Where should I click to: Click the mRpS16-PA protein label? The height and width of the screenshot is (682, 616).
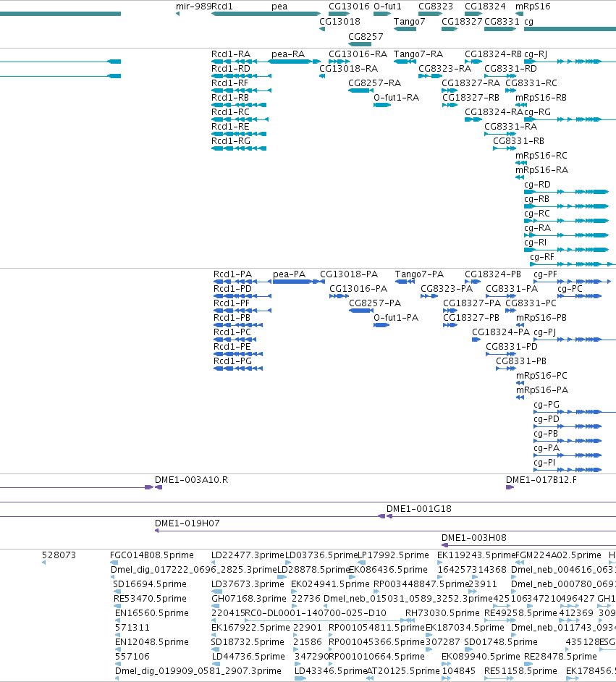[x=541, y=390]
